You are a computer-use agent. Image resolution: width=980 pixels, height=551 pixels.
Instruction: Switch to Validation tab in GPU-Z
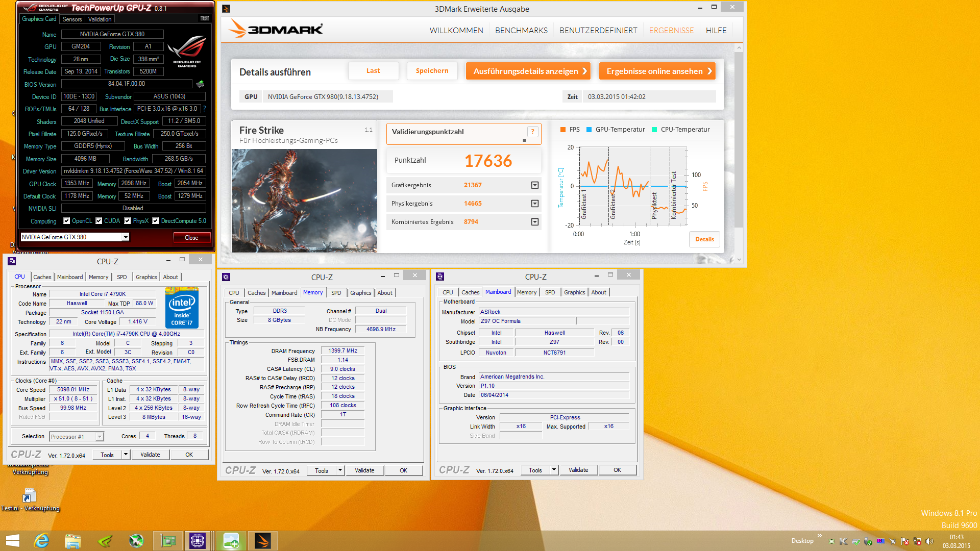[100, 19]
